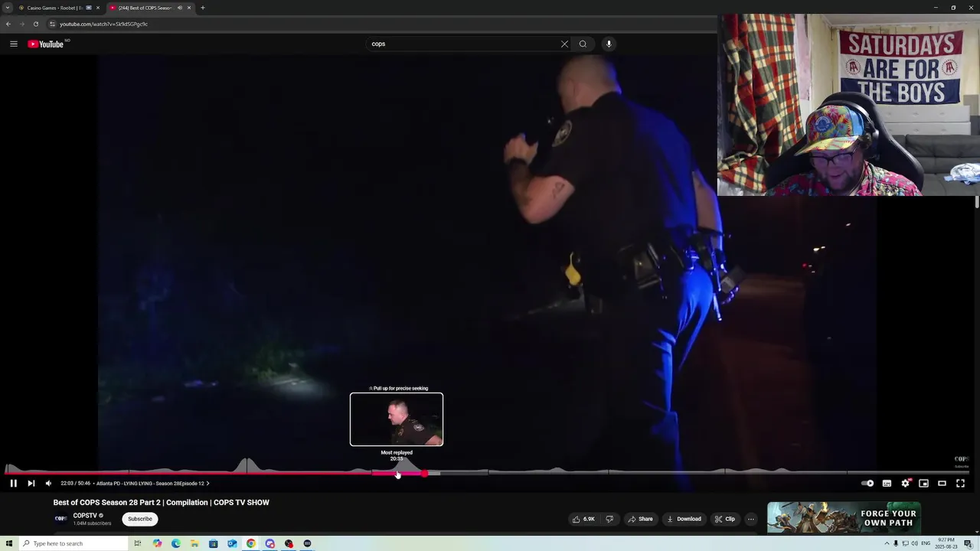The width and height of the screenshot is (980, 551).
Task: Click the YouTube search field containing cops
Action: 464,44
